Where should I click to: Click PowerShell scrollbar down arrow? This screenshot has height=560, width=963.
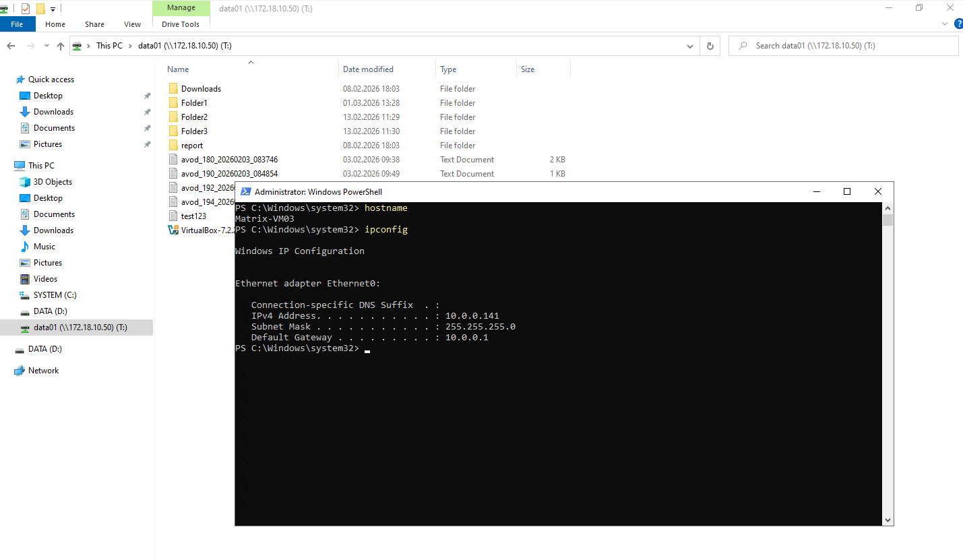[888, 520]
